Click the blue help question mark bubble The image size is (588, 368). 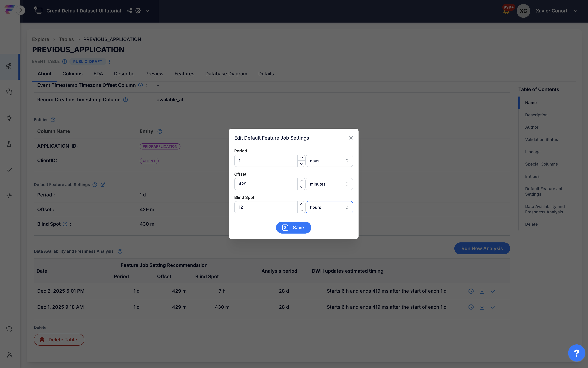click(x=576, y=353)
